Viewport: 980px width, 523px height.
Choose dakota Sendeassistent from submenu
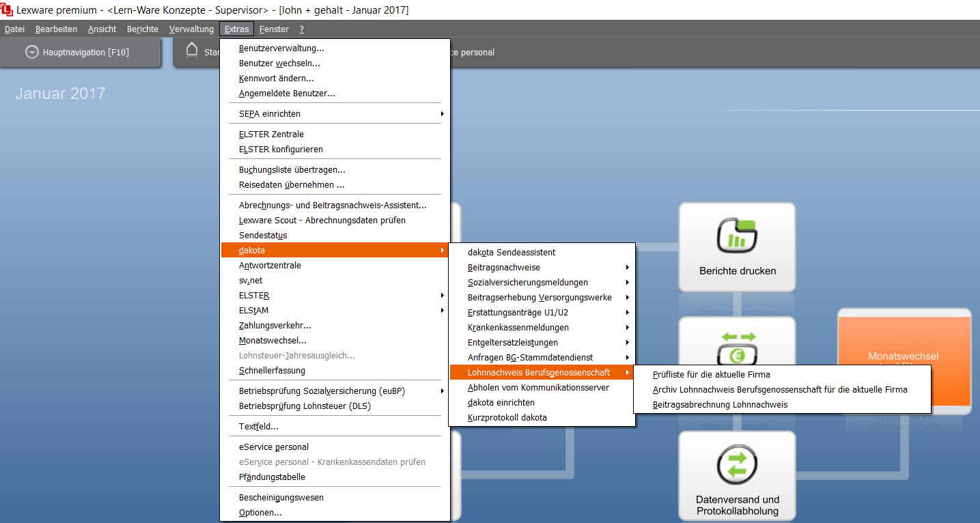(x=512, y=253)
